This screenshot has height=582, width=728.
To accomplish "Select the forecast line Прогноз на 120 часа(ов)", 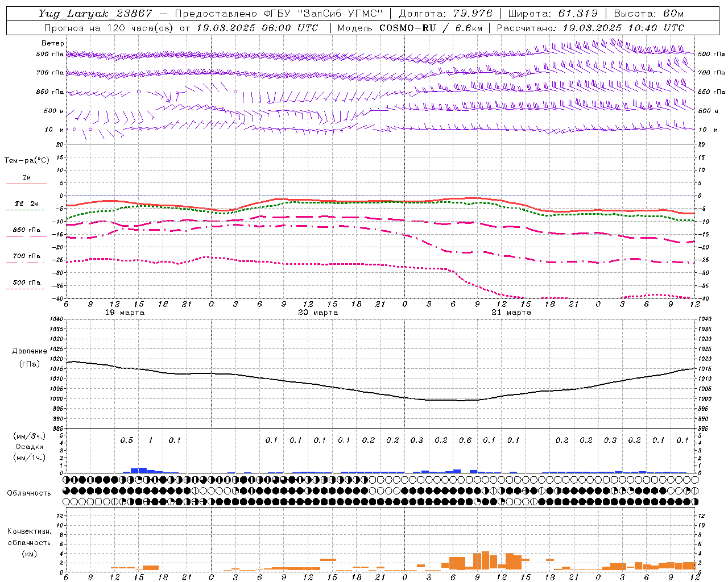I will point(109,28).
